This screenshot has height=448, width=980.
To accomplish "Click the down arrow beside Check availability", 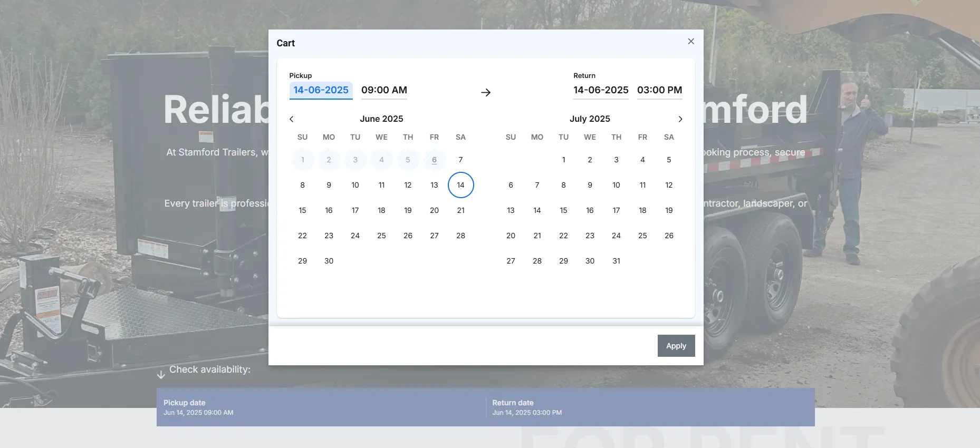I will [161, 375].
